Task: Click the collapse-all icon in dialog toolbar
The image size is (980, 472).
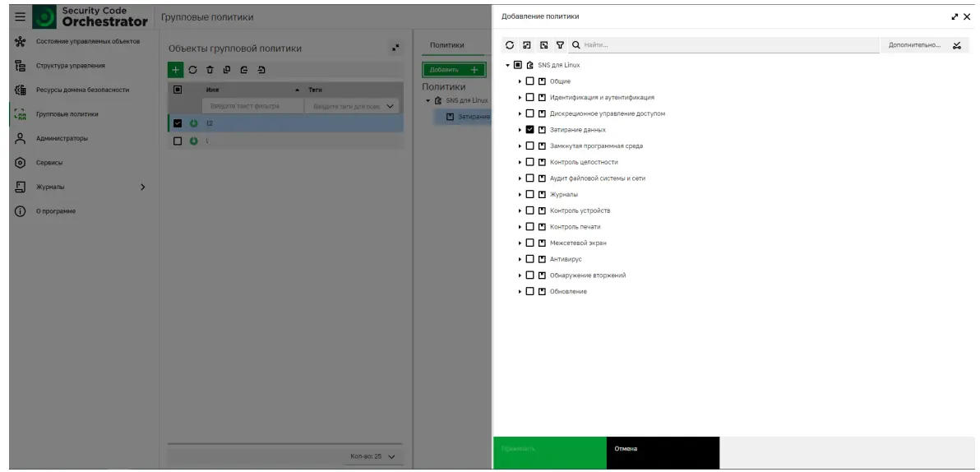Action: point(543,45)
